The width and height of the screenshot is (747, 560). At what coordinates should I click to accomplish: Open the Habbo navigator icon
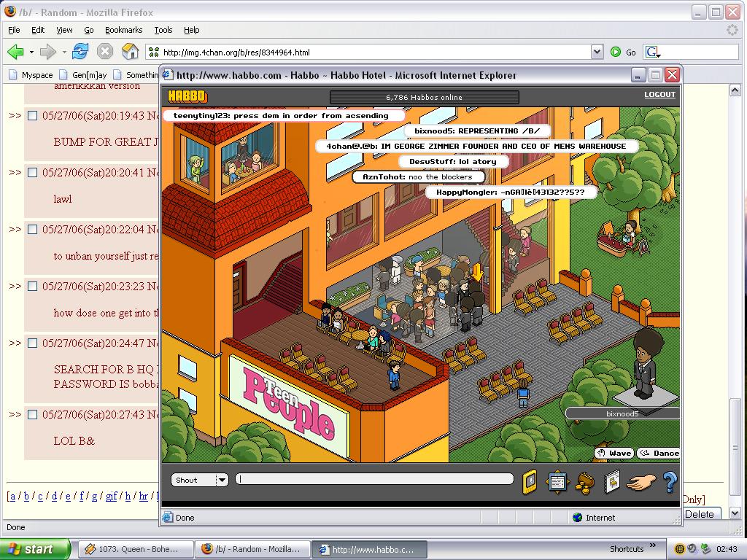[557, 482]
